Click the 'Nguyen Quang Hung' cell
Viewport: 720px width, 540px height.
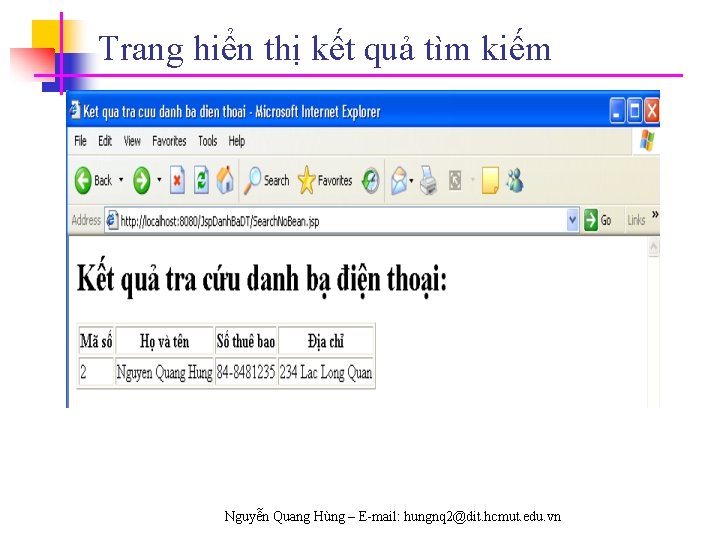(x=164, y=371)
